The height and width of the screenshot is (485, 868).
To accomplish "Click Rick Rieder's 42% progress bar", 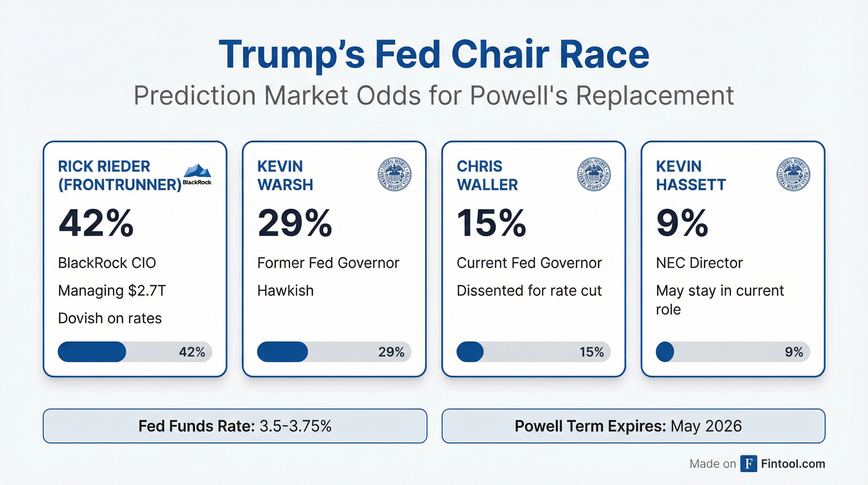I will (135, 352).
